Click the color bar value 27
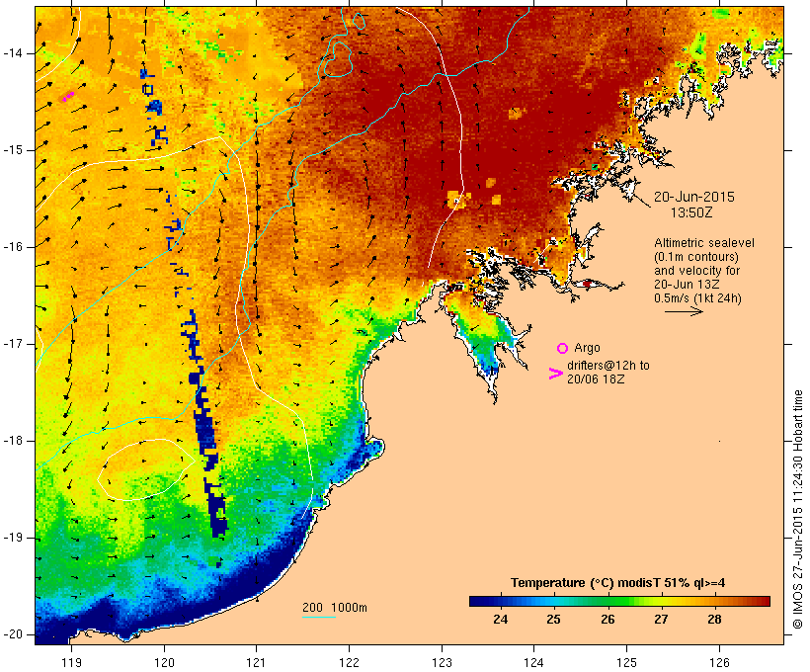The width and height of the screenshot is (810, 672). [661, 620]
